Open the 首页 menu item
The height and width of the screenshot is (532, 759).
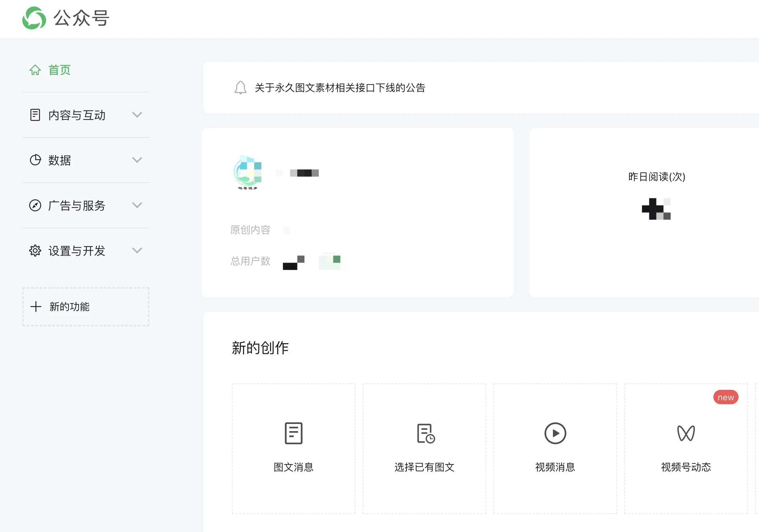point(59,70)
